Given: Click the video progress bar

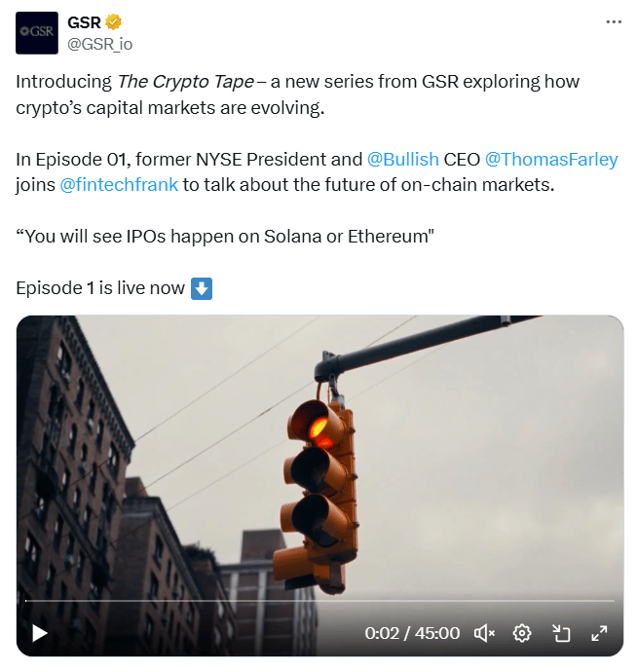Looking at the screenshot, I should [x=319, y=601].
